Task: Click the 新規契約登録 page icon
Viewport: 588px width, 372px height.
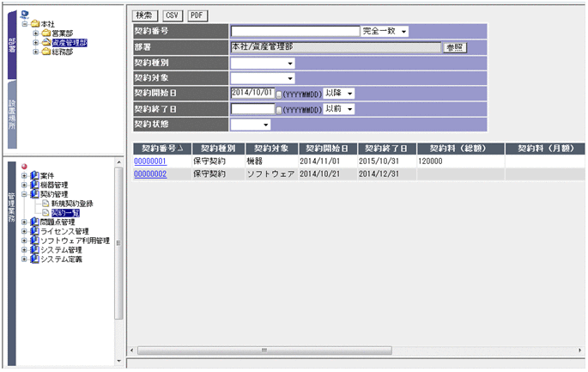Action: click(45, 204)
